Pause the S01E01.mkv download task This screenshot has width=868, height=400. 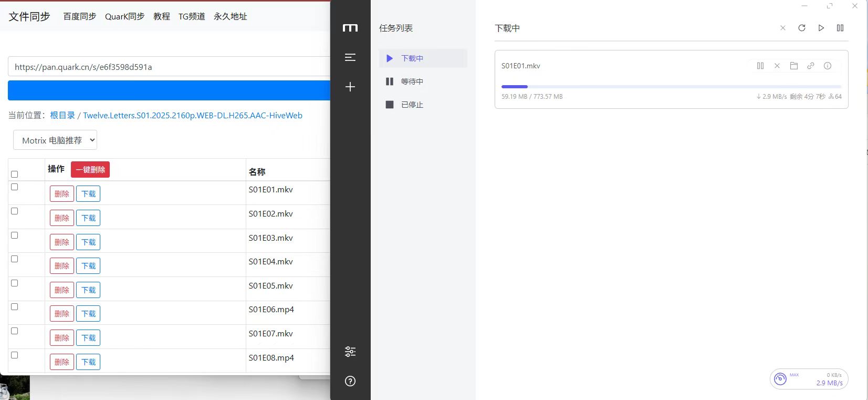760,66
